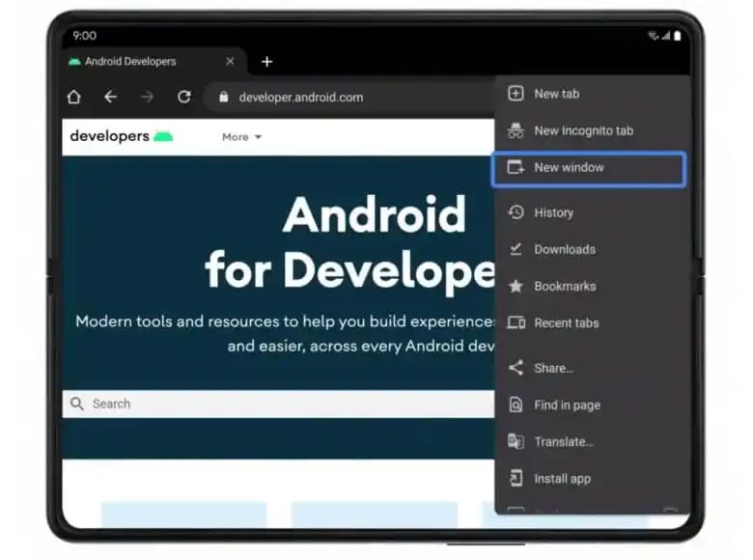
Task: Close the Android Developers tab
Action: pos(230,61)
